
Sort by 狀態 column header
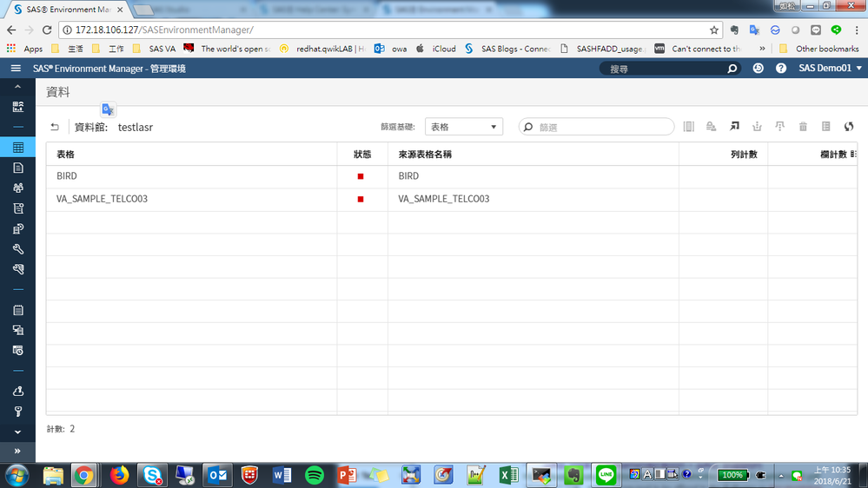pos(362,155)
